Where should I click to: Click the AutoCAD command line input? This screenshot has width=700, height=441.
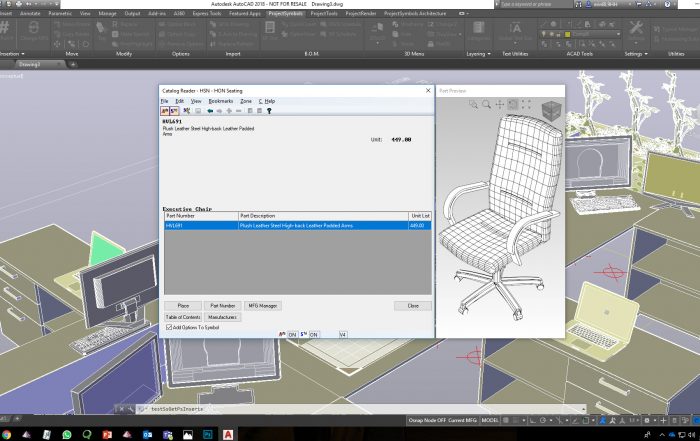point(362,409)
